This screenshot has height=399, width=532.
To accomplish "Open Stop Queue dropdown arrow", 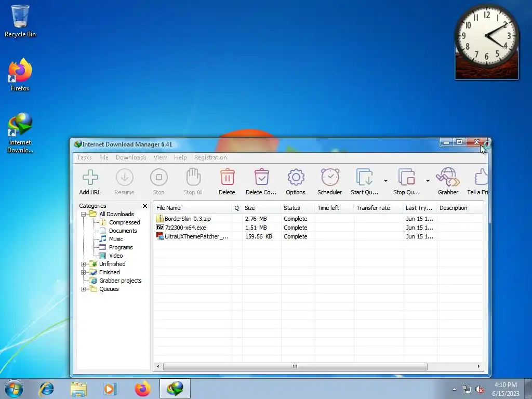I will click(428, 180).
